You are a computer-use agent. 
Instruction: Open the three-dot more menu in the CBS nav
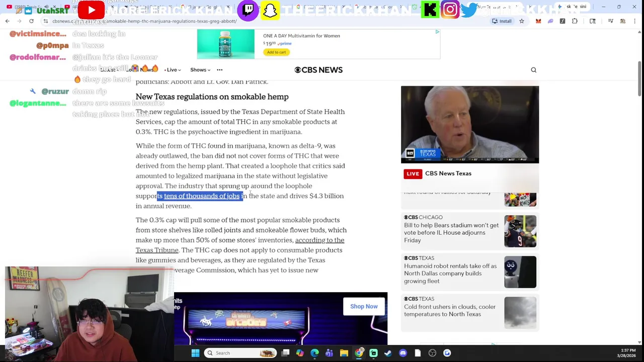coord(219,70)
